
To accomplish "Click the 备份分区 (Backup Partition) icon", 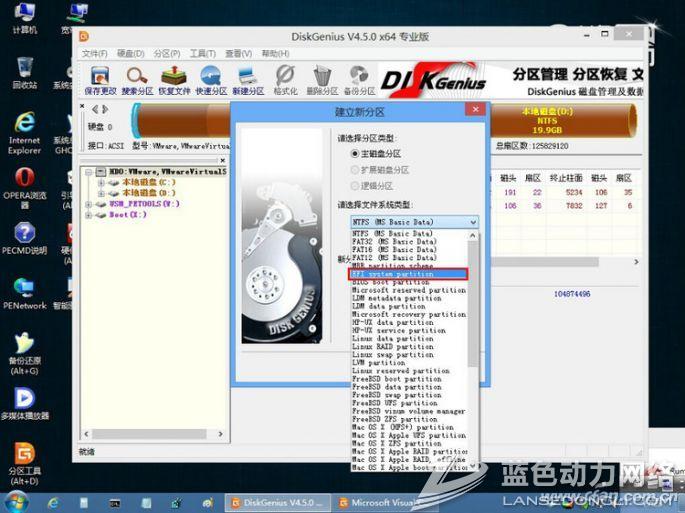I will (x=359, y=77).
